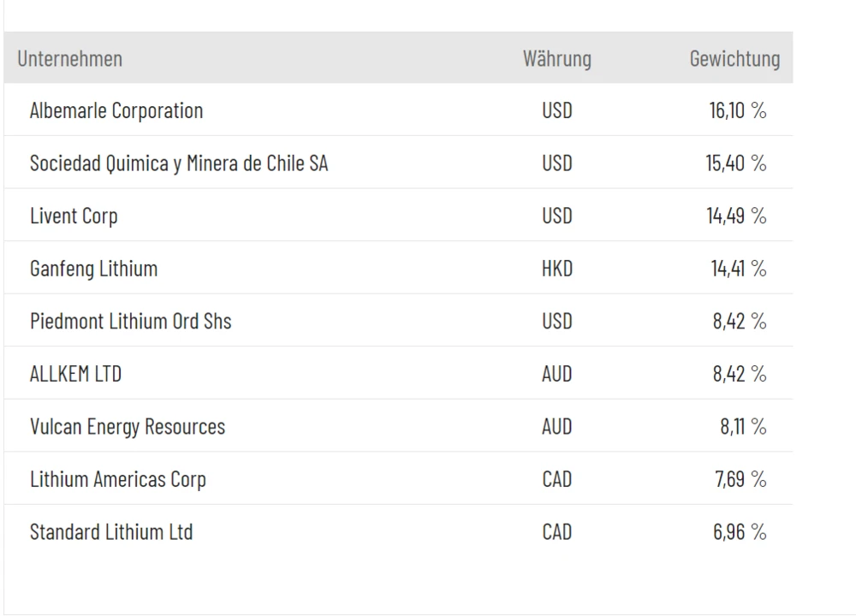The image size is (856, 616).
Task: Click the Unternehmen column header
Action: tap(69, 59)
